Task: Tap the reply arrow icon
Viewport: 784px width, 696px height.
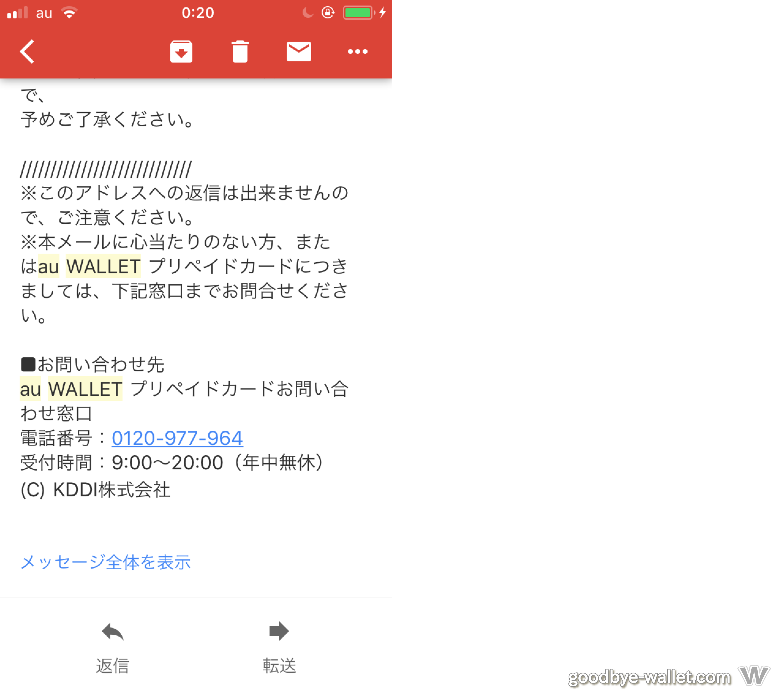Action: pyautogui.click(x=112, y=631)
